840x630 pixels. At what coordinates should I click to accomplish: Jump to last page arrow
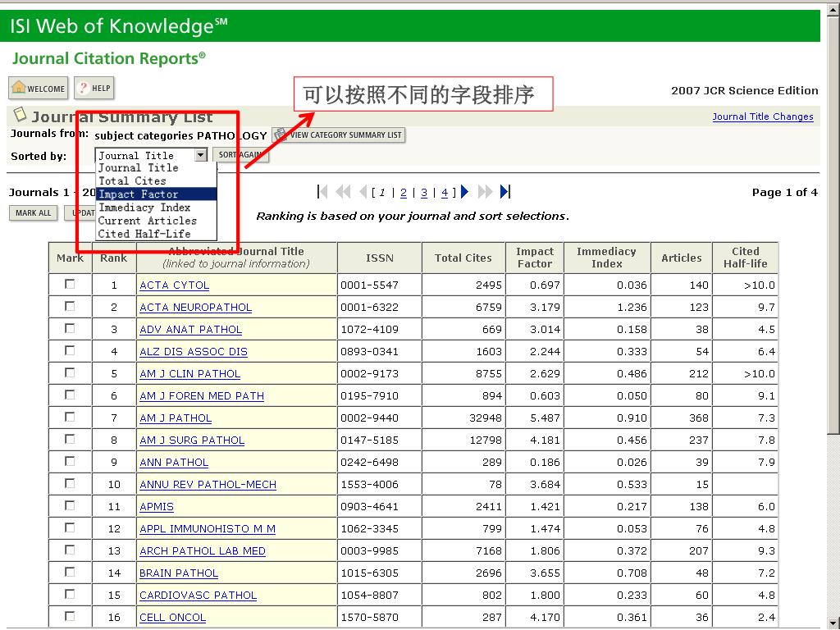tap(504, 191)
